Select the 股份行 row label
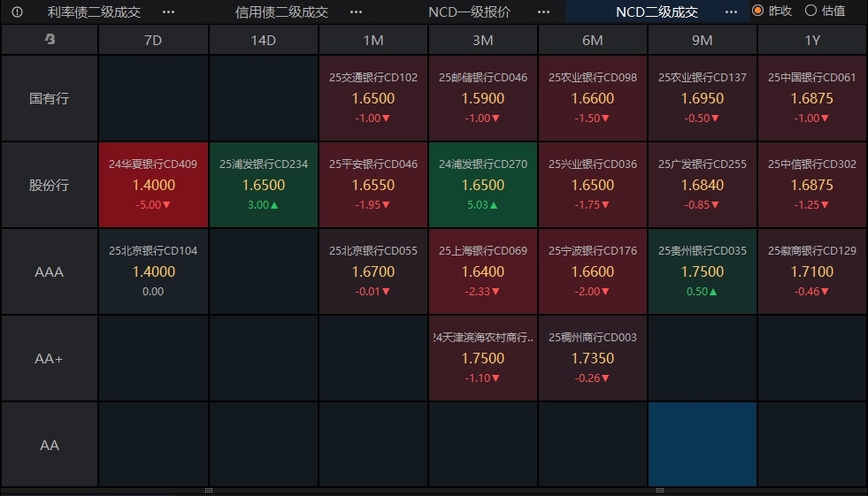 50,186
